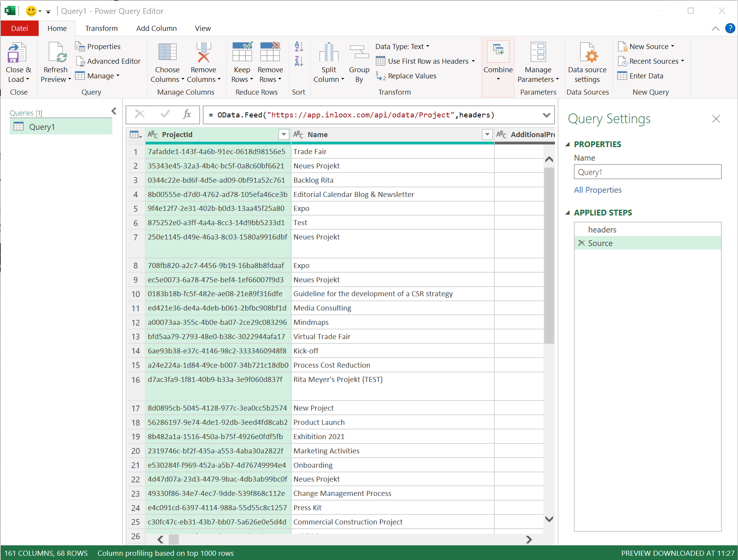This screenshot has width=738, height=560.
Task: Click the Keep Rows icon
Action: click(x=242, y=52)
